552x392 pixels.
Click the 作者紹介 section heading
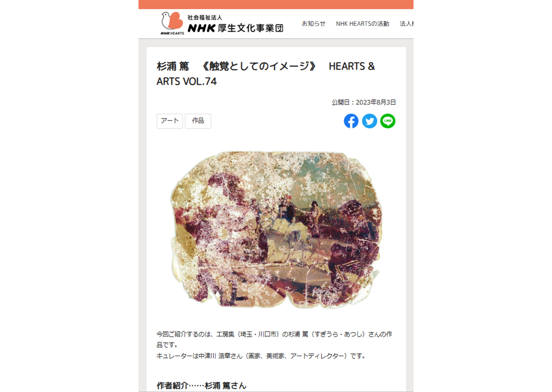201,386
